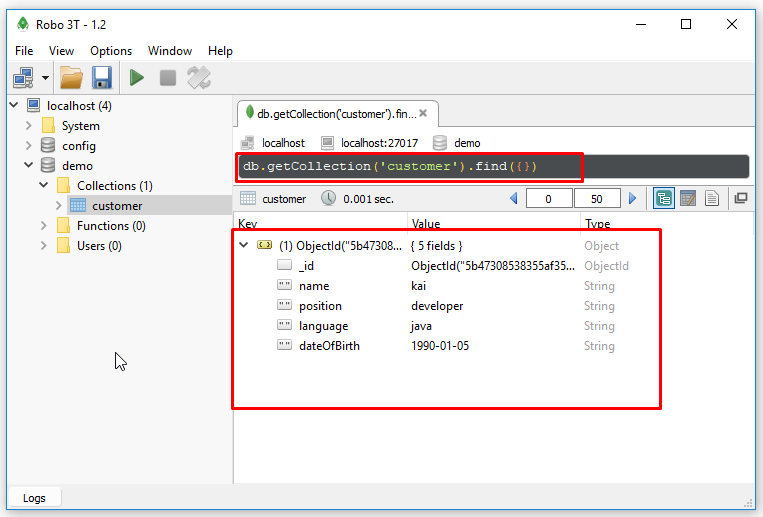The height and width of the screenshot is (517, 763).
Task: Select Functions (0) in tree
Action: point(111,226)
